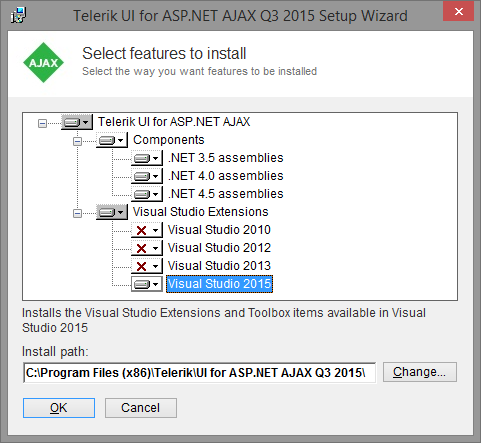Click Change... to modify install path

420,372
